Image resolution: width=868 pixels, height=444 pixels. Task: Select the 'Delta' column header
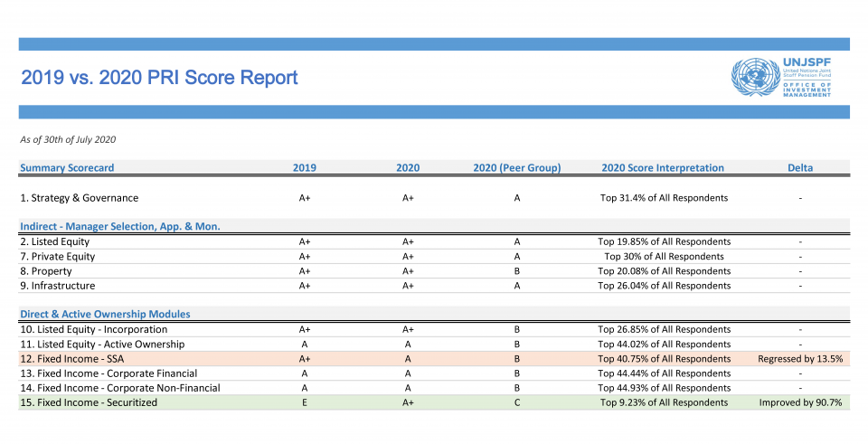coord(799,167)
